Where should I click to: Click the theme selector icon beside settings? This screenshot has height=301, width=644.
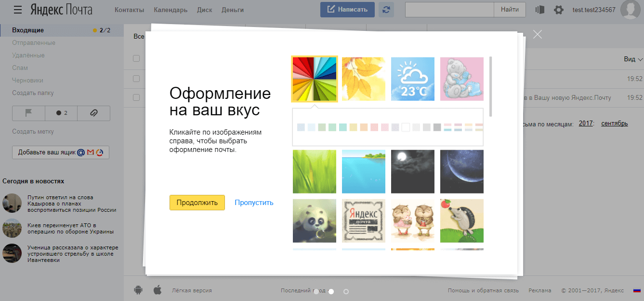[540, 10]
